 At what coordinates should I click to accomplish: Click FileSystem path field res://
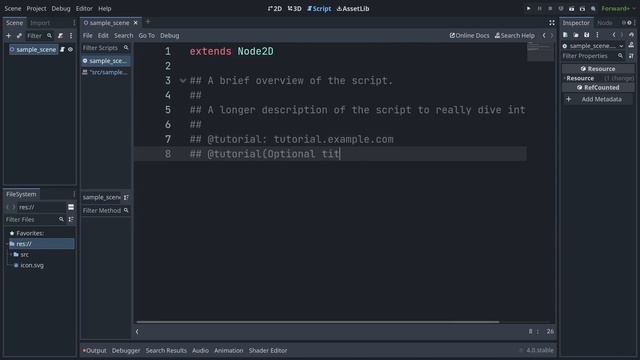[42, 207]
